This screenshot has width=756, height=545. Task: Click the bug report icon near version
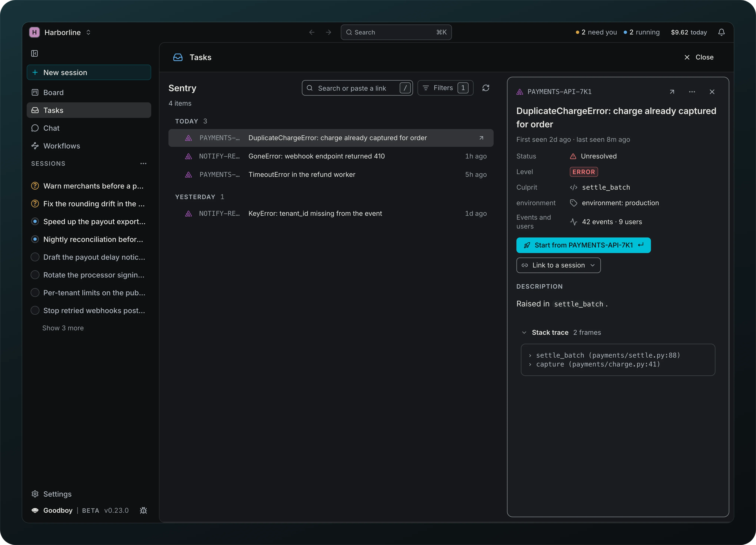coord(143,510)
